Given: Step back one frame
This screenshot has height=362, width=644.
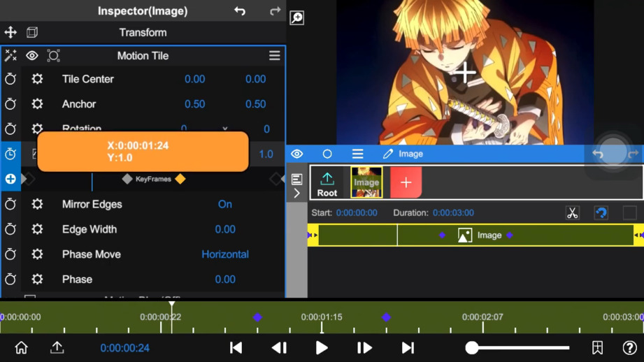Looking at the screenshot, I should pos(279,347).
